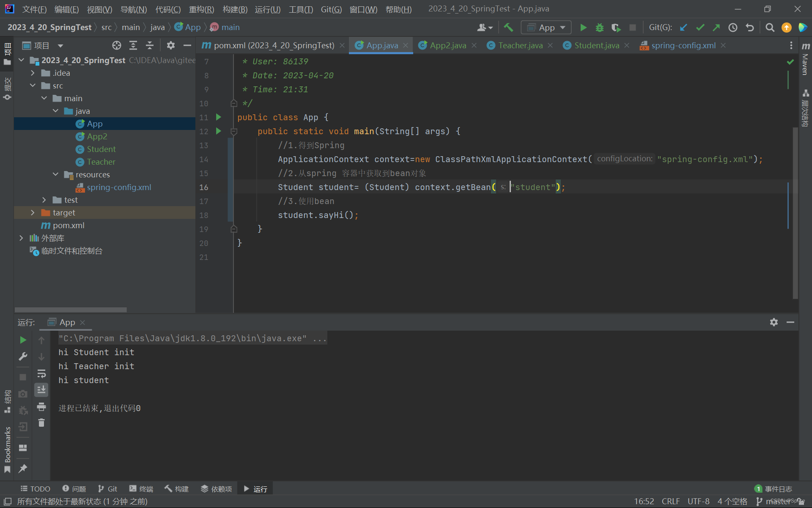Click run gutter arrow at line 12
This screenshot has width=812, height=508.
click(219, 131)
